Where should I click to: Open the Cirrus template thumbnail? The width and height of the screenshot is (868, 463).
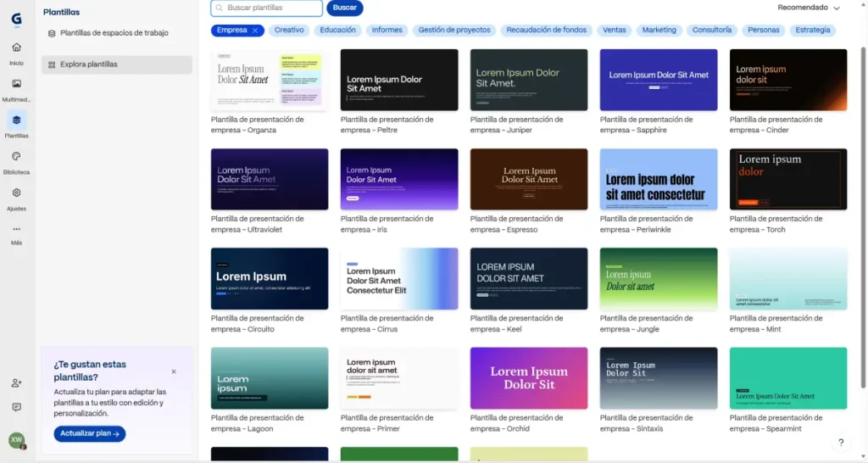click(399, 279)
